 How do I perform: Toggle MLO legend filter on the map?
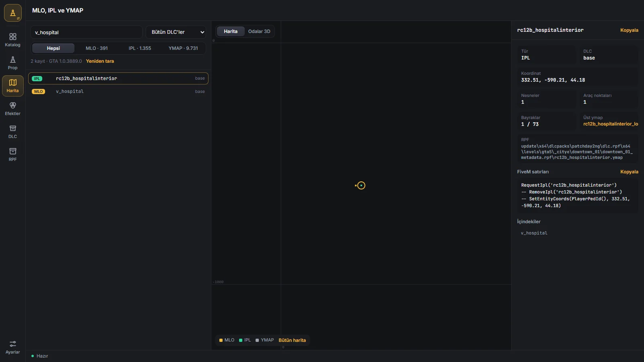[227, 340]
